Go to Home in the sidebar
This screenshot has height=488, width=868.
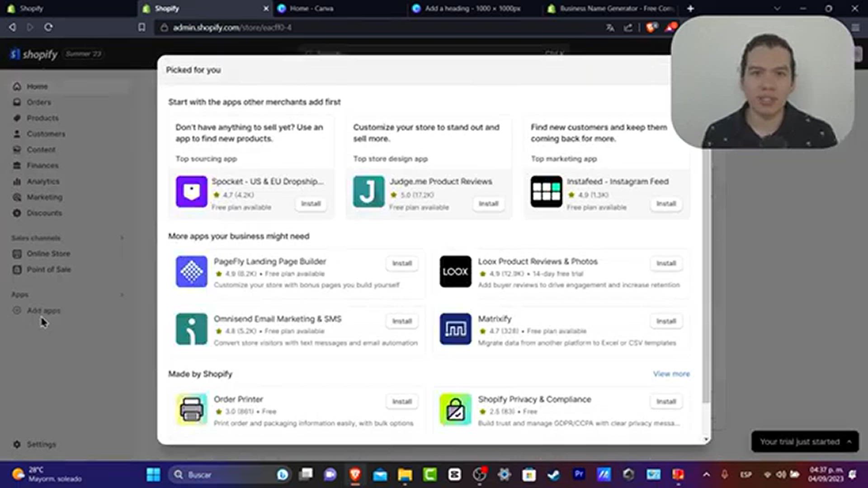(x=37, y=86)
